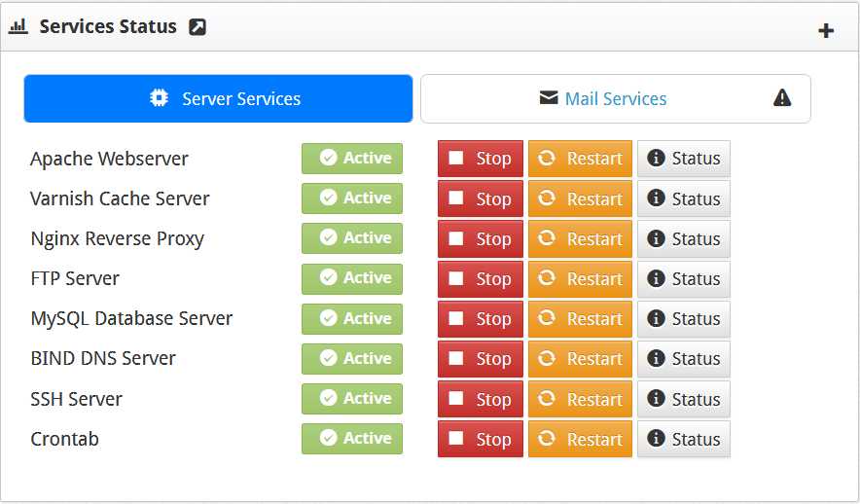Restart the Apache Webserver
The height and width of the screenshot is (504, 860).
pos(580,159)
